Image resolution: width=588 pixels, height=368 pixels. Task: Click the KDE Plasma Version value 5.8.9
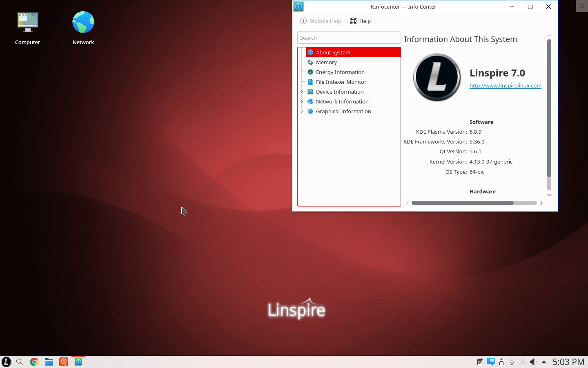tap(475, 132)
